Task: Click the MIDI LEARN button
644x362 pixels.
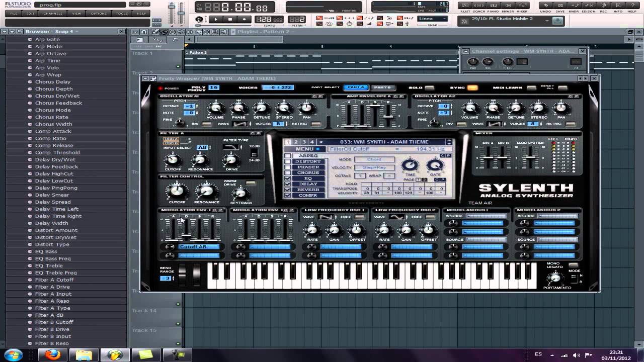Action: coord(531,87)
